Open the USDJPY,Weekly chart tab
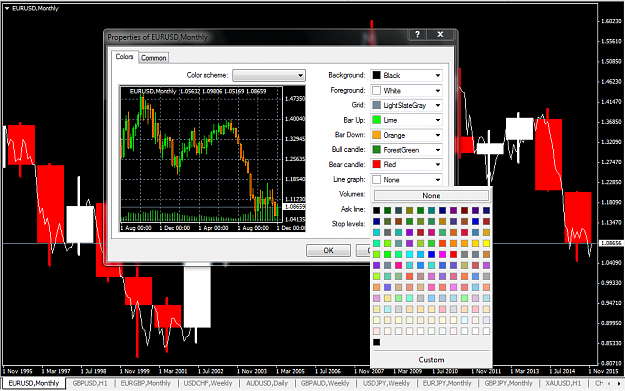Screen dimensions: 625x391 pos(386,383)
